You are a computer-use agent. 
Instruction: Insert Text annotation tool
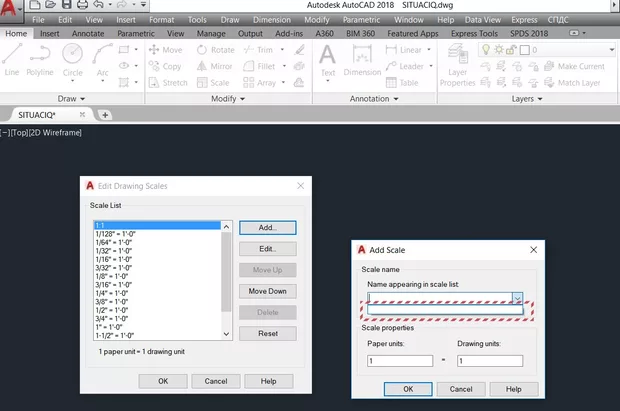pyautogui.click(x=327, y=60)
